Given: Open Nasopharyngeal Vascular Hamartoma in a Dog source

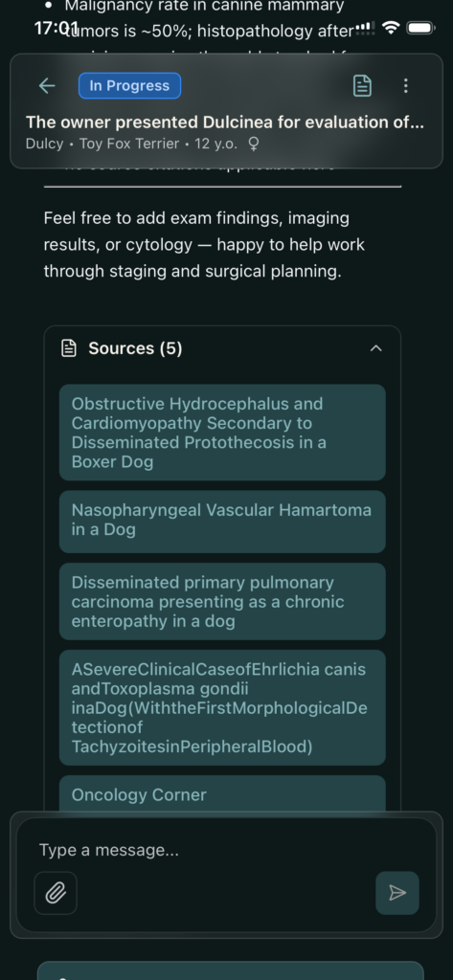Looking at the screenshot, I should (x=222, y=522).
